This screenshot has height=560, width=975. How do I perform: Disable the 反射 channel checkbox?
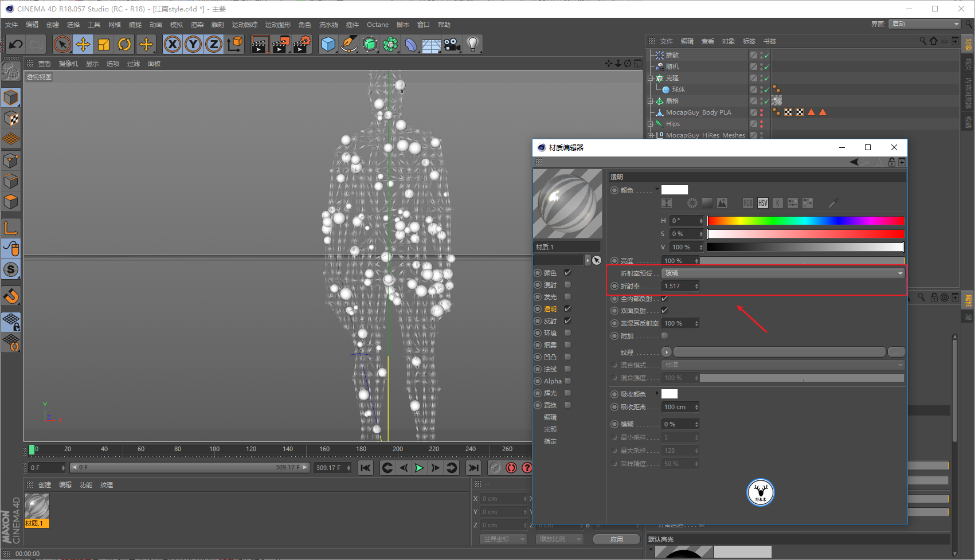(567, 320)
